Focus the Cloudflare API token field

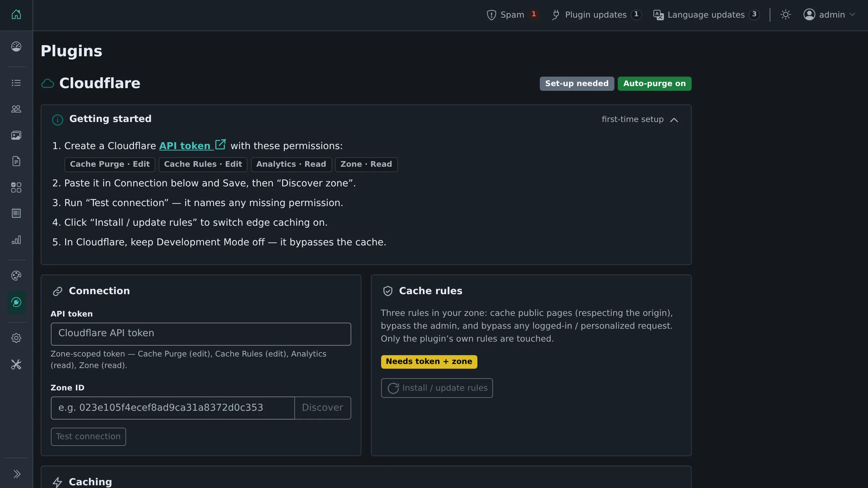pyautogui.click(x=201, y=334)
